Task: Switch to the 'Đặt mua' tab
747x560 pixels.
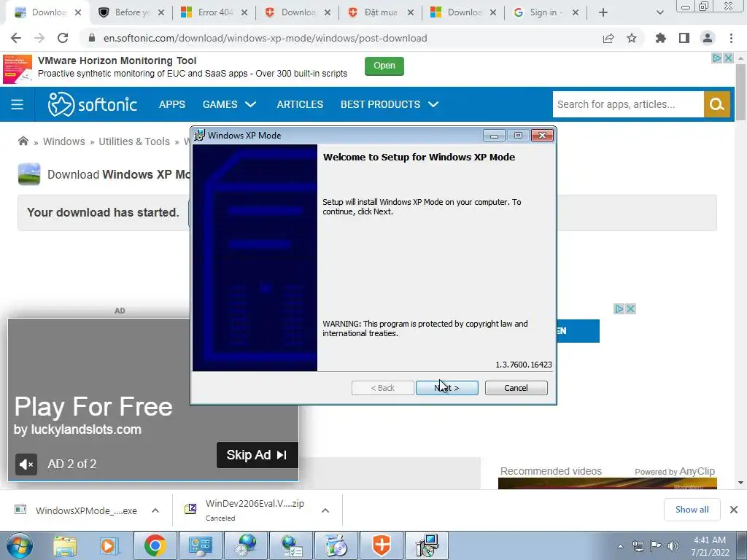Action: tap(379, 12)
